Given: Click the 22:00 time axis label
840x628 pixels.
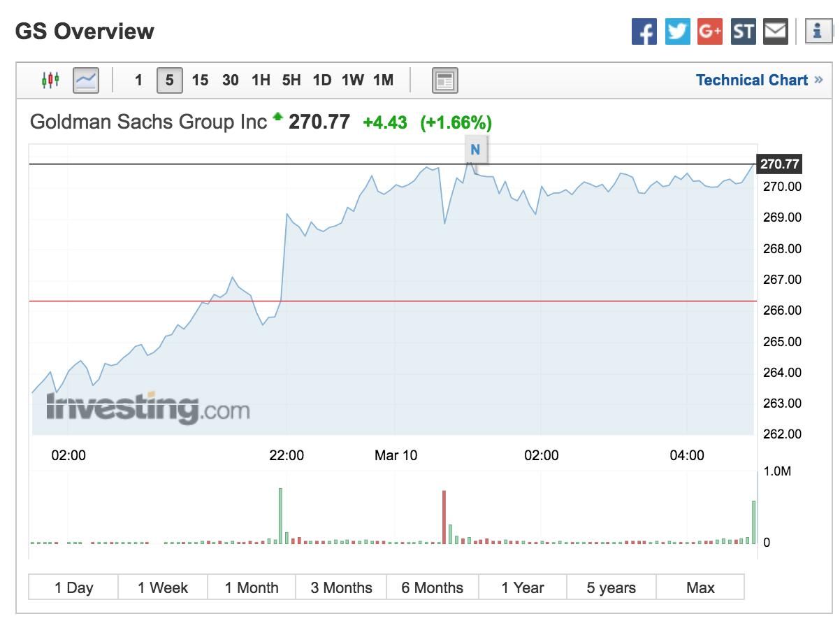Looking at the screenshot, I should coord(287,455).
